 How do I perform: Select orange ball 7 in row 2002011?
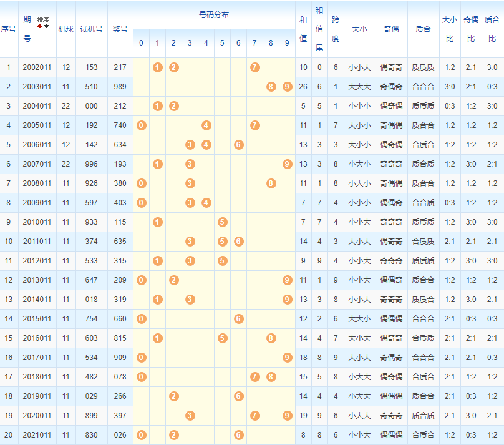(254, 67)
